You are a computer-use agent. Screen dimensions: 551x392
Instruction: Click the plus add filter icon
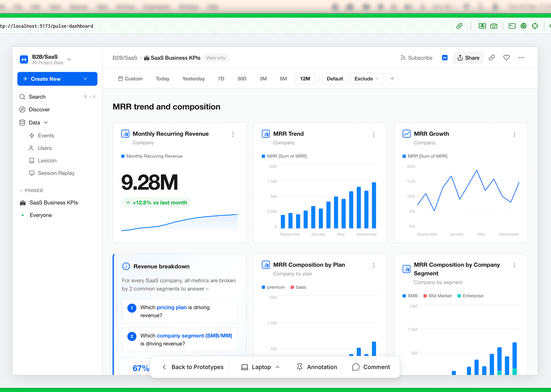(392, 79)
